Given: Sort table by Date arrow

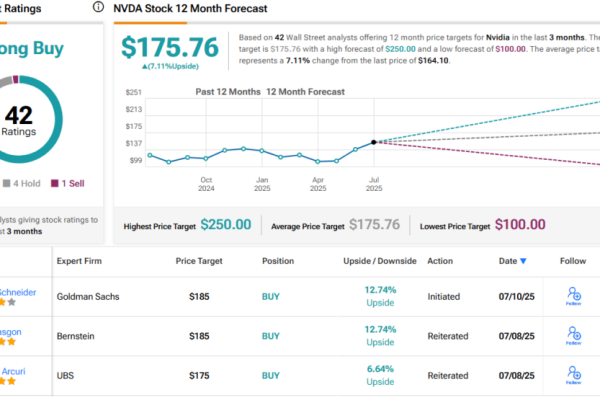Looking at the screenshot, I should tap(523, 261).
